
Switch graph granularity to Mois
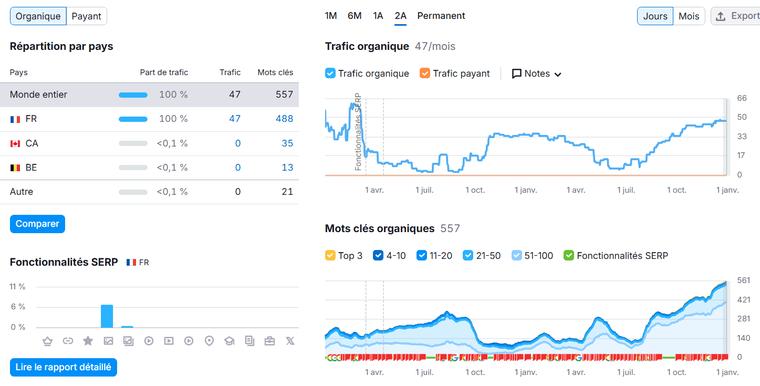pyautogui.click(x=689, y=16)
